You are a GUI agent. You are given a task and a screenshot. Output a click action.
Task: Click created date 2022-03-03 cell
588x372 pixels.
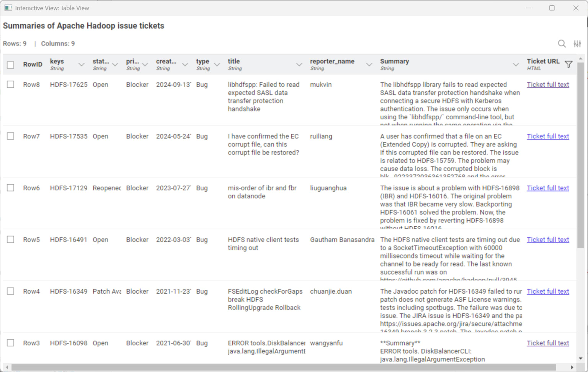tap(173, 239)
